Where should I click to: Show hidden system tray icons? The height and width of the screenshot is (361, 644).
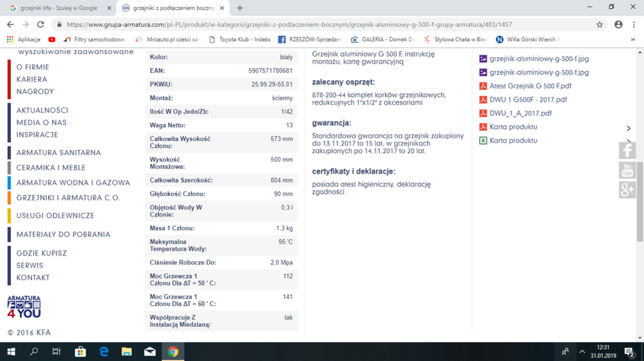(x=582, y=352)
